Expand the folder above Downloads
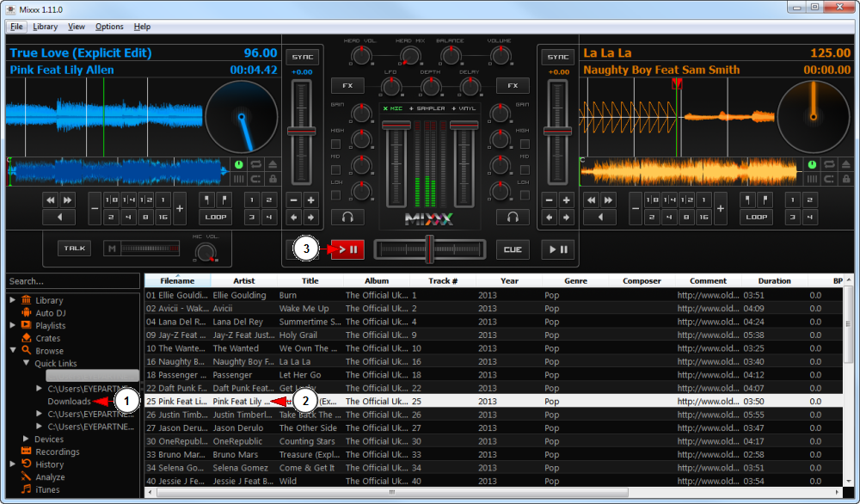 pos(39,388)
